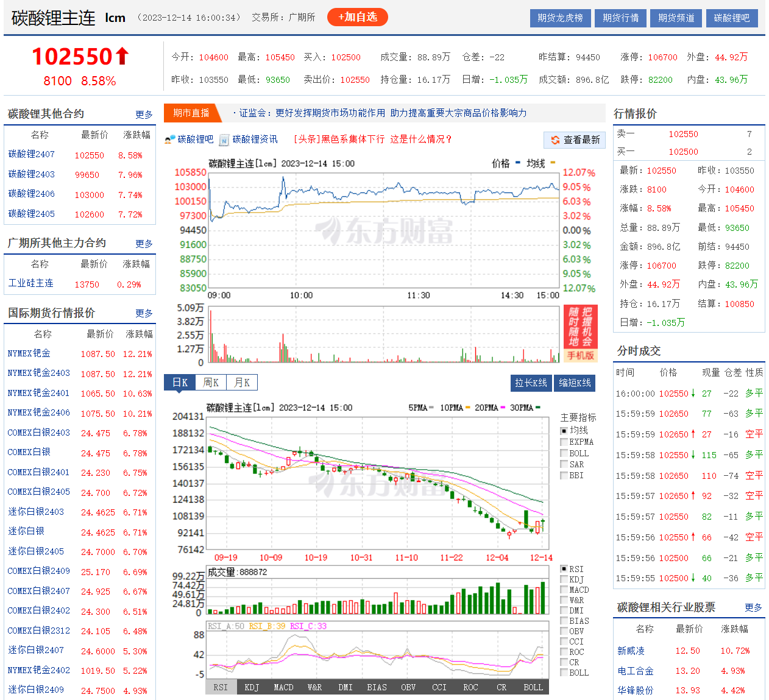Click the +加自选 button
The image size is (769, 700).
(x=358, y=17)
